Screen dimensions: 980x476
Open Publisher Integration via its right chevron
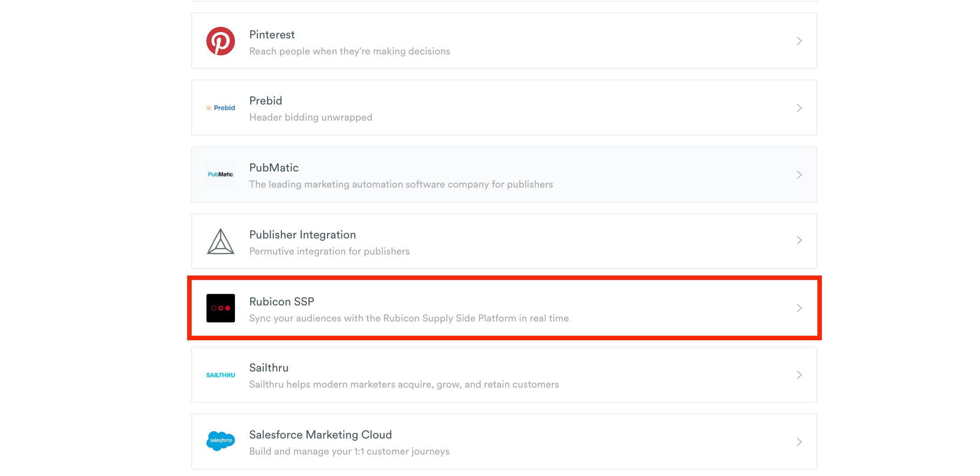(799, 240)
